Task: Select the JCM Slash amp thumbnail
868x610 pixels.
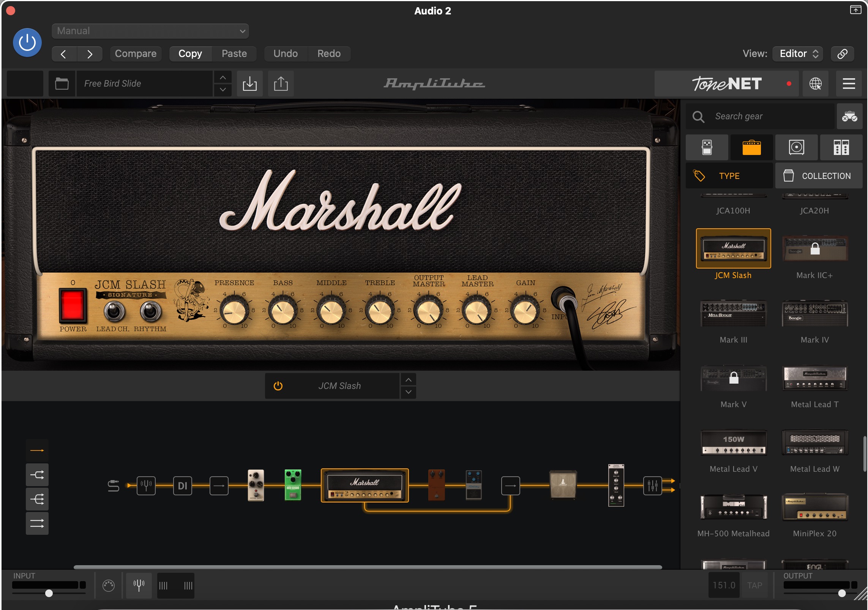Action: pos(733,248)
